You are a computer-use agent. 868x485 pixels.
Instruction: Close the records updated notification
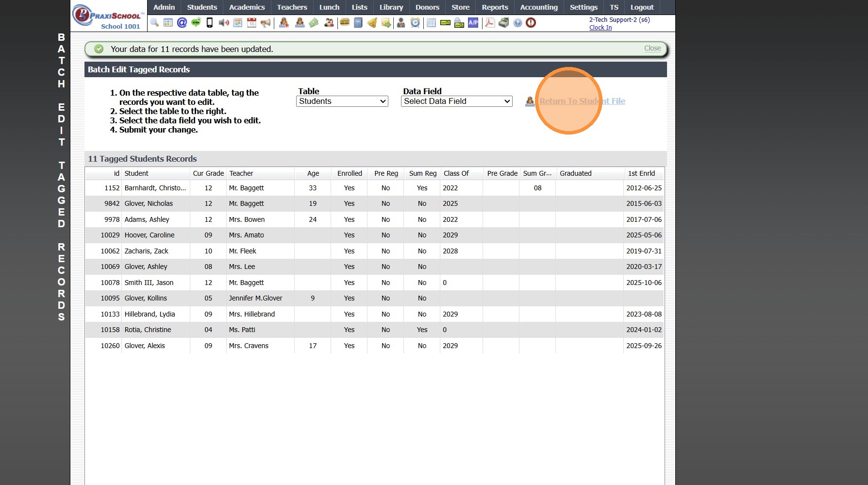pos(652,48)
